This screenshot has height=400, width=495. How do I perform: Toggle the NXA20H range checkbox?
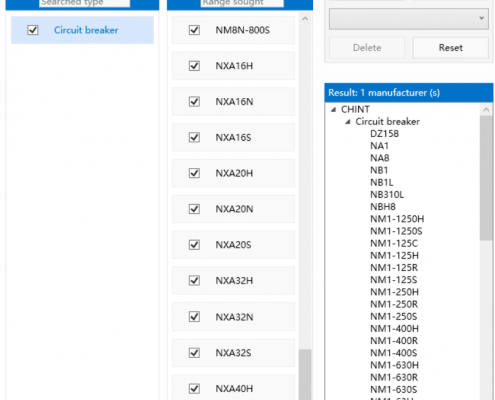click(194, 173)
